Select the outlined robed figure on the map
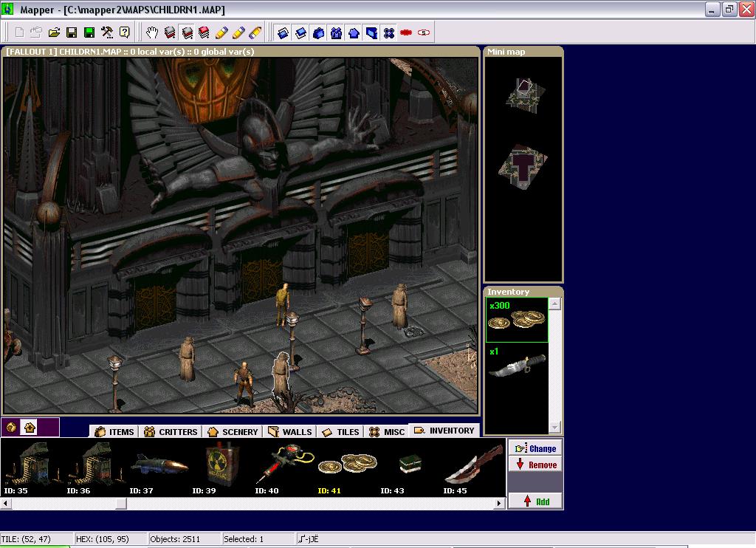The height and width of the screenshot is (548, 756). point(281,376)
